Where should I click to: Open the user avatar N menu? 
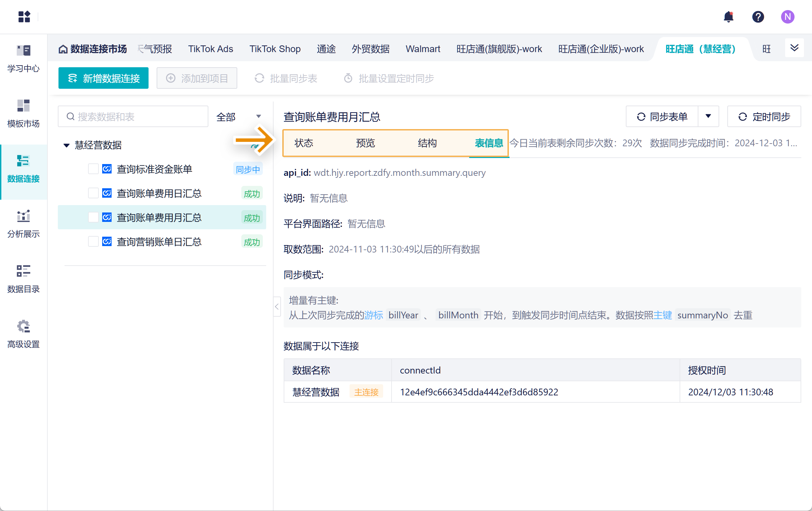pos(787,16)
